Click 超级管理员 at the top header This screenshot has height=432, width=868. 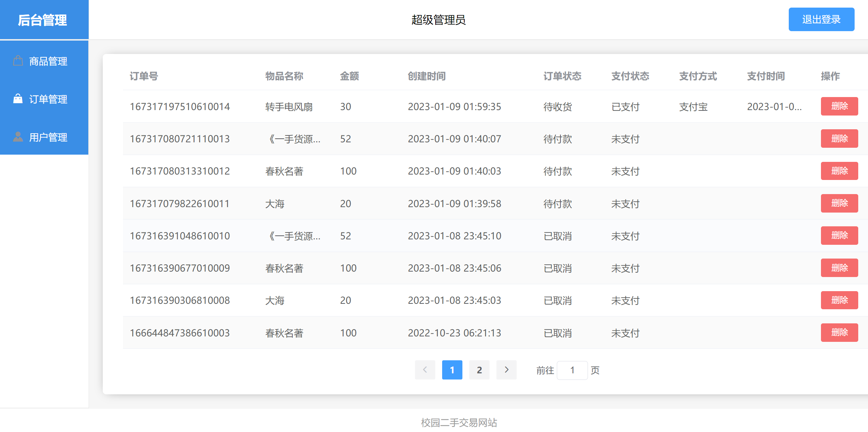[x=439, y=20]
